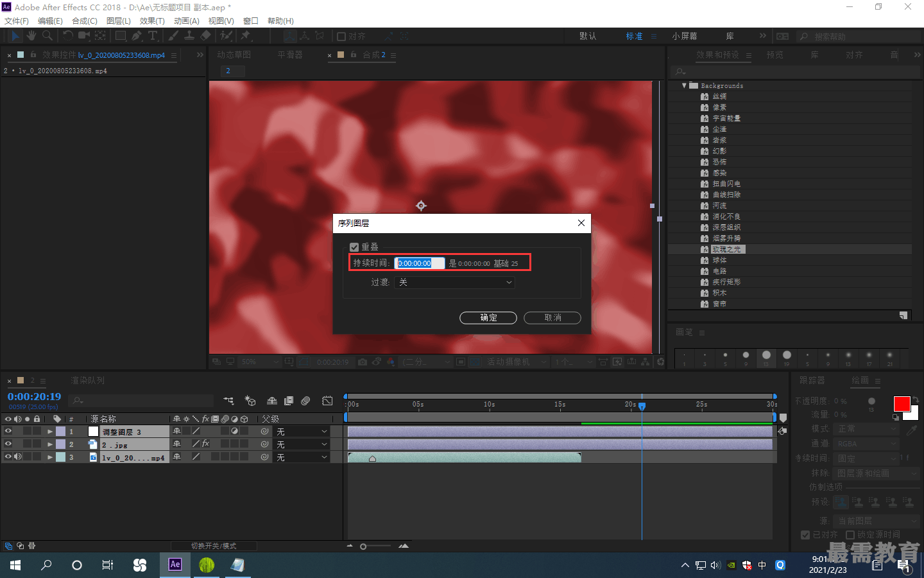Screen dimensions: 924x578
Task: Open the composition mini-flowchart in timeline
Action: (229, 401)
